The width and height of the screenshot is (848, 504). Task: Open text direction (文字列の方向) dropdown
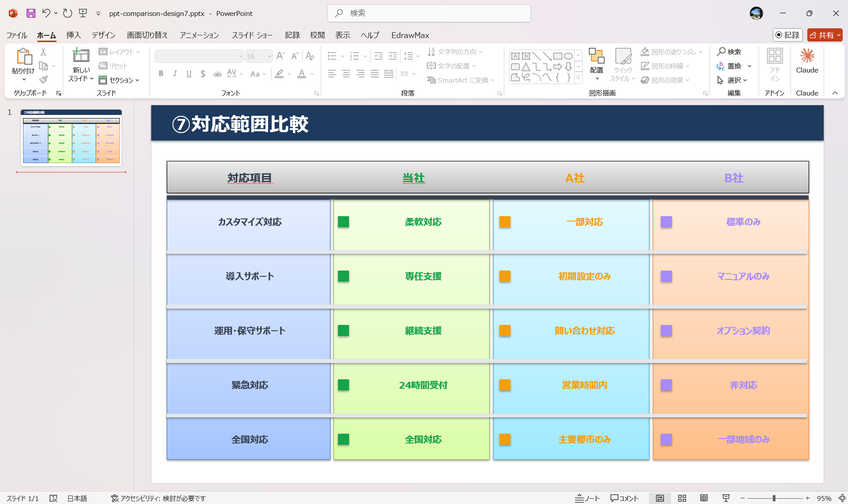coord(455,52)
